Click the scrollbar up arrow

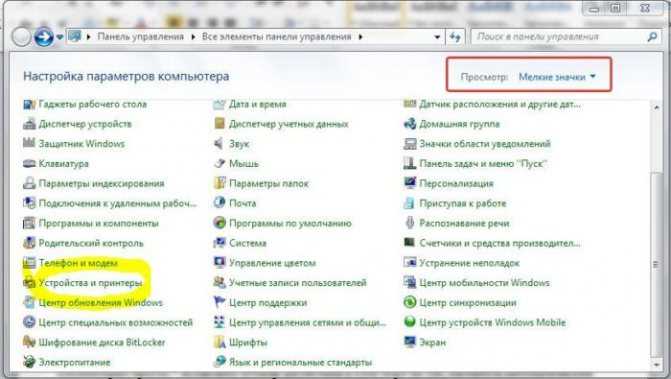click(656, 108)
